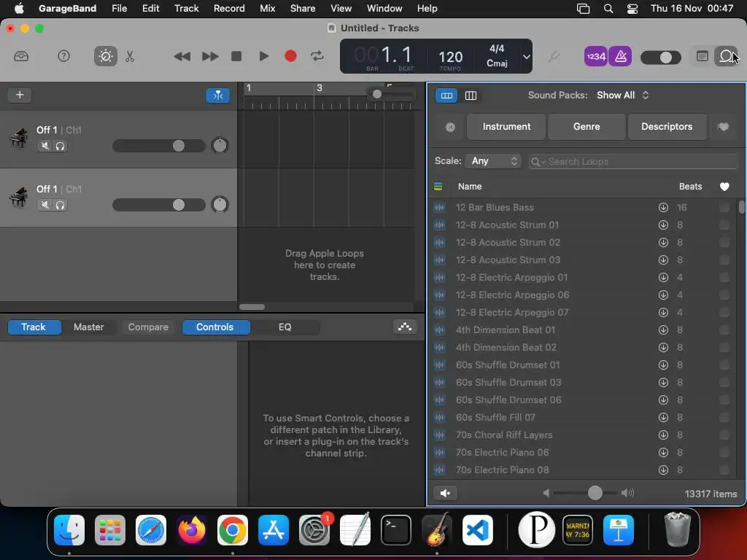This screenshot has width=747, height=560.
Task: Click the Fast Forward transport button
Action: pos(209,56)
